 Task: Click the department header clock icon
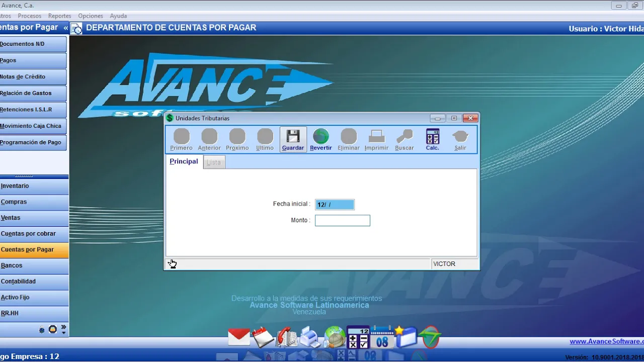[x=76, y=29]
